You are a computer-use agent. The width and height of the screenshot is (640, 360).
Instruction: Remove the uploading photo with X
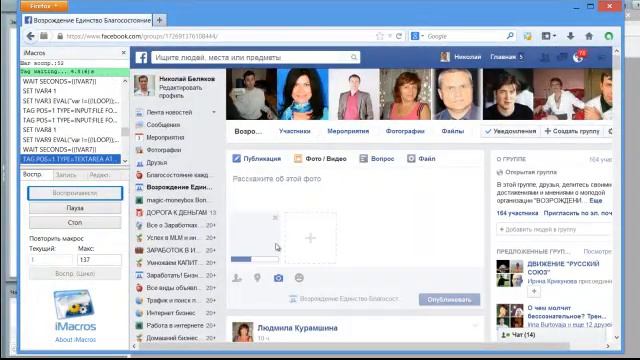tap(275, 217)
